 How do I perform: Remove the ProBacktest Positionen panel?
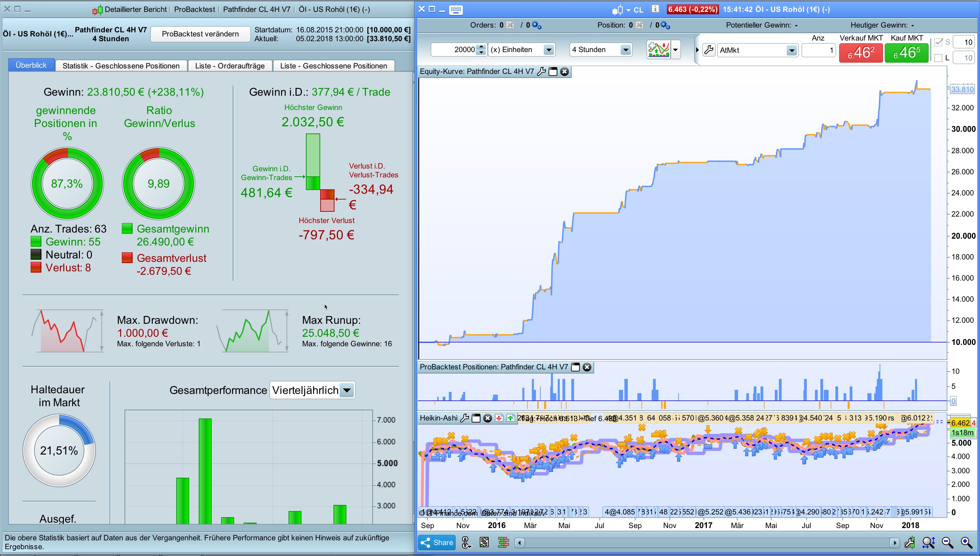coord(587,367)
